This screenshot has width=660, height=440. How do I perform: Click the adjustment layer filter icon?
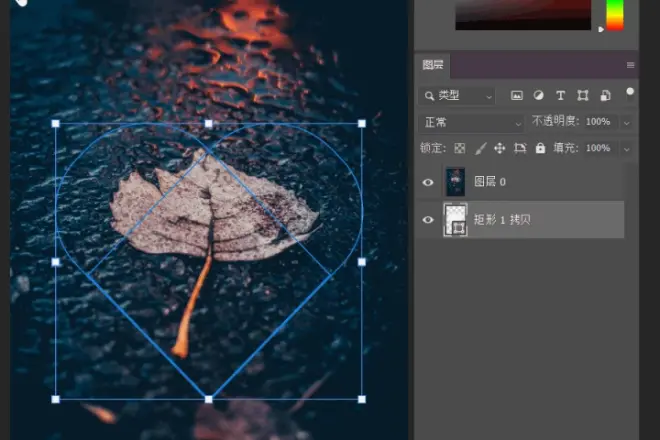click(x=538, y=96)
